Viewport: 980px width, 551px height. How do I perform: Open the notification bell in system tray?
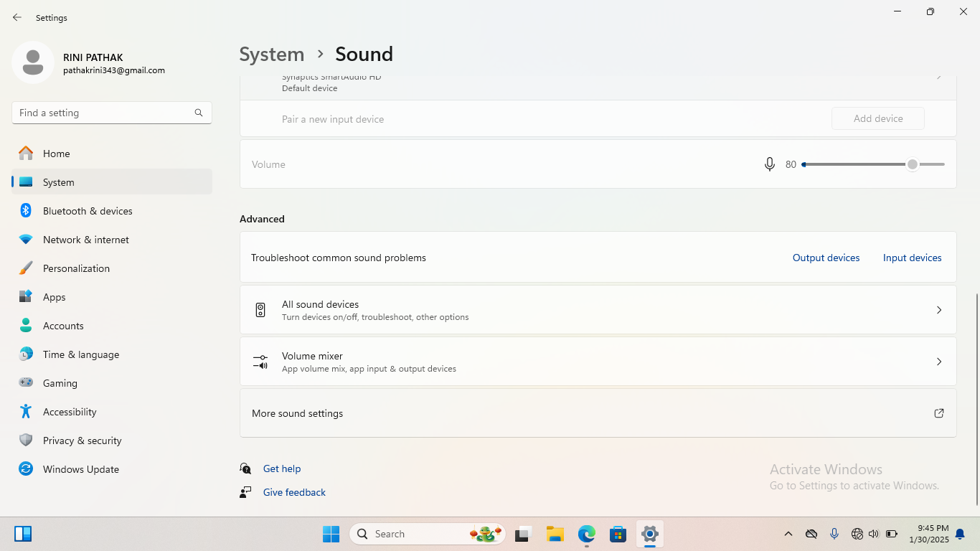pos(960,534)
